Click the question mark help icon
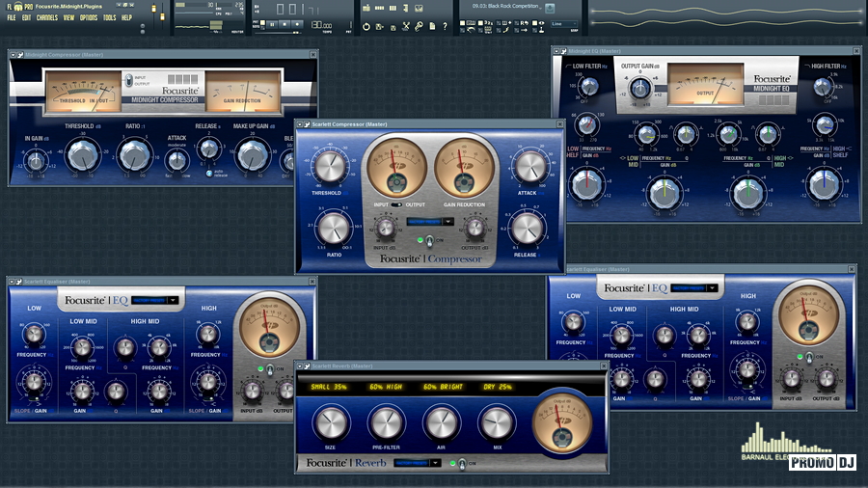 (445, 27)
